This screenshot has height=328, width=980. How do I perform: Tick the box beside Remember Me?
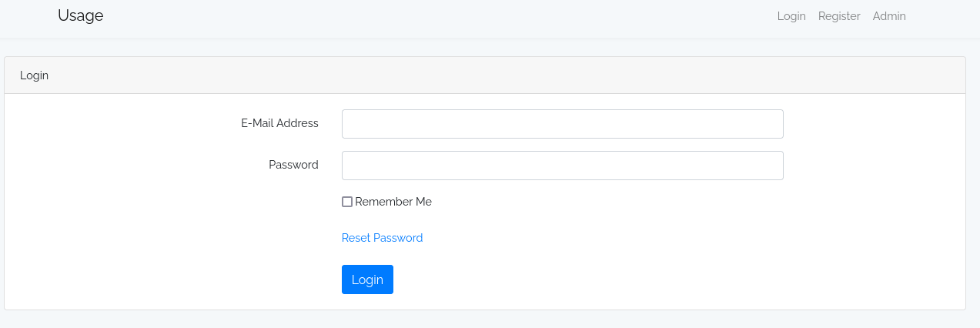coord(347,202)
